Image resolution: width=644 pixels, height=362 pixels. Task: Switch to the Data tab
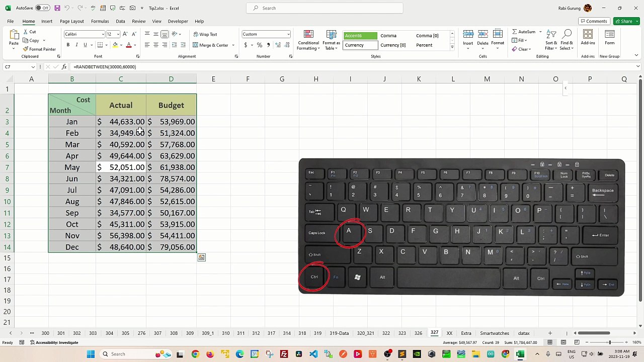pos(120,21)
